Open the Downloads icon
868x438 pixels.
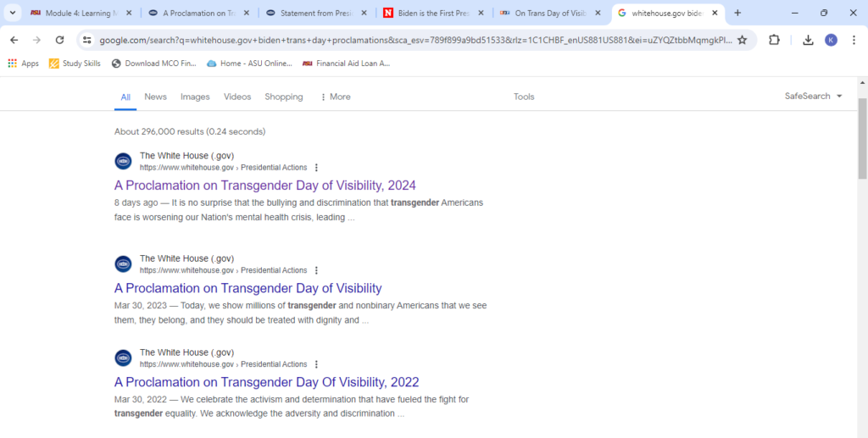pyautogui.click(x=808, y=40)
